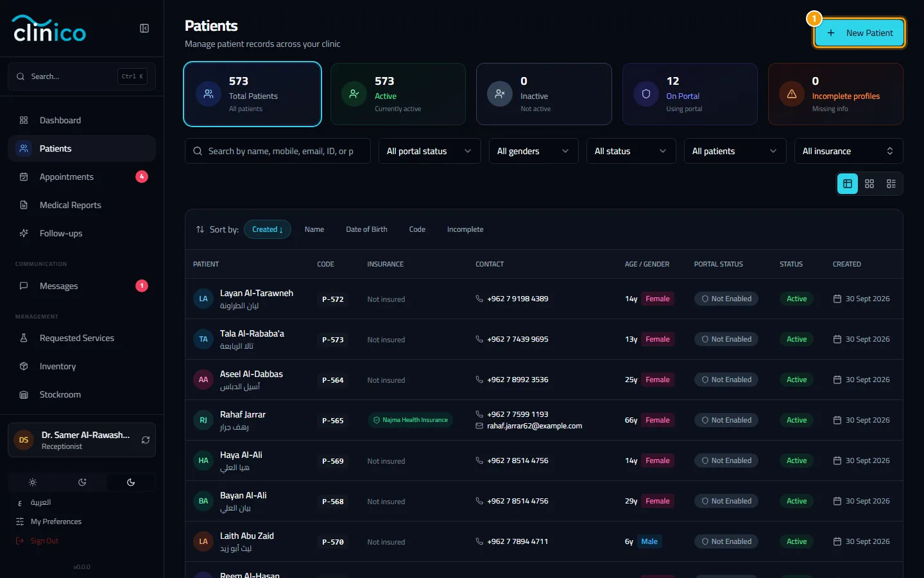Select system theme icon

click(82, 482)
